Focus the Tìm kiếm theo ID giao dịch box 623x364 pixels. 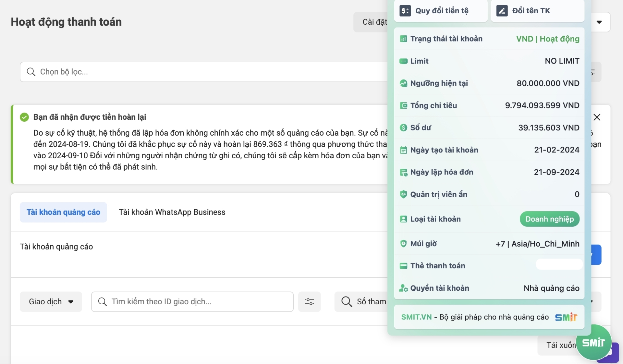[192, 302]
